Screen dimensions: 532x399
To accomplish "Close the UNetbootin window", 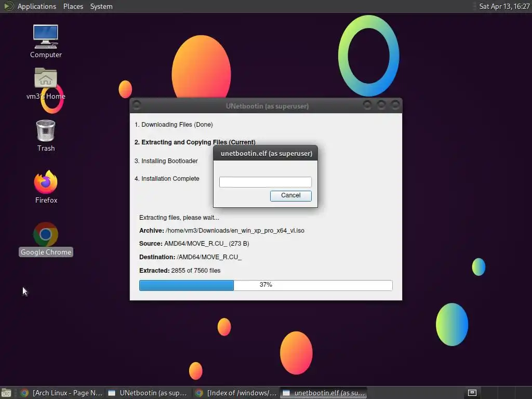I will (395, 105).
